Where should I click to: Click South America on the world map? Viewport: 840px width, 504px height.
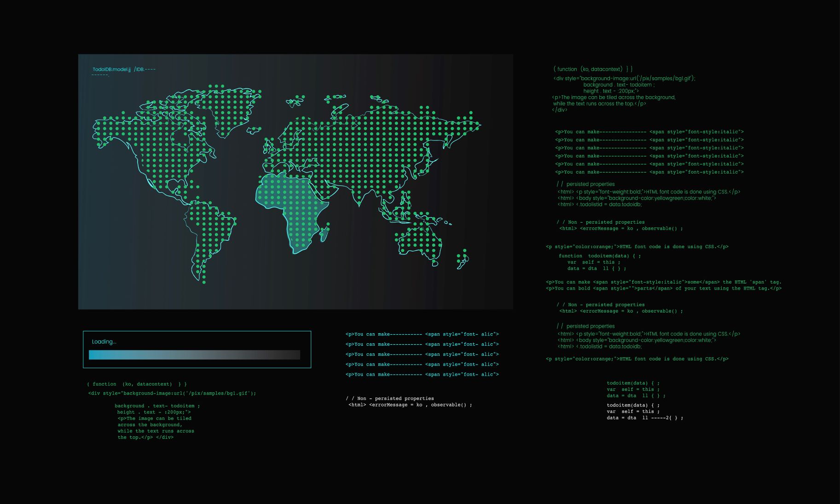pyautogui.click(x=209, y=235)
